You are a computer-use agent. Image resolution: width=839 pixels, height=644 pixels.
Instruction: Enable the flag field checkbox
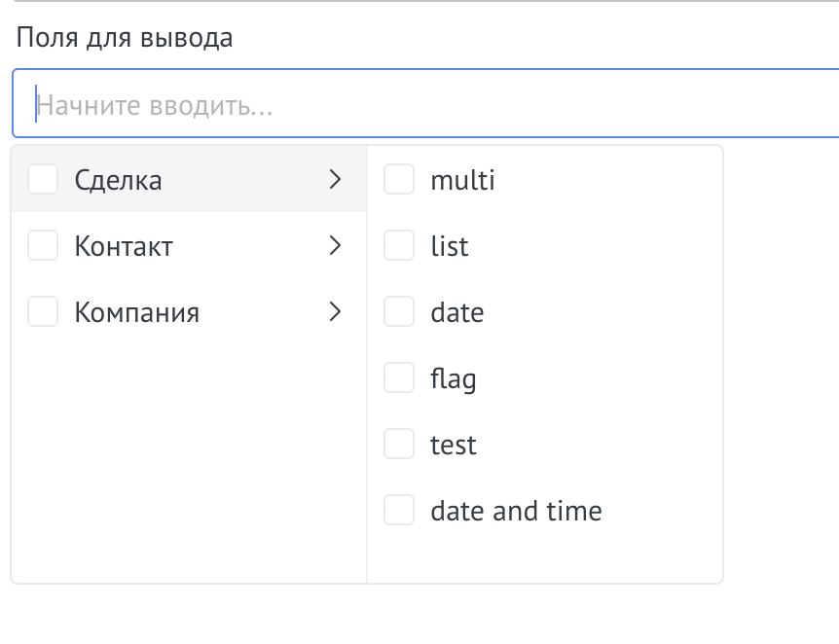[x=399, y=377]
